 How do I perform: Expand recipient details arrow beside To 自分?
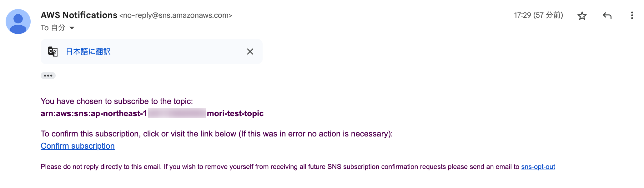(x=72, y=28)
